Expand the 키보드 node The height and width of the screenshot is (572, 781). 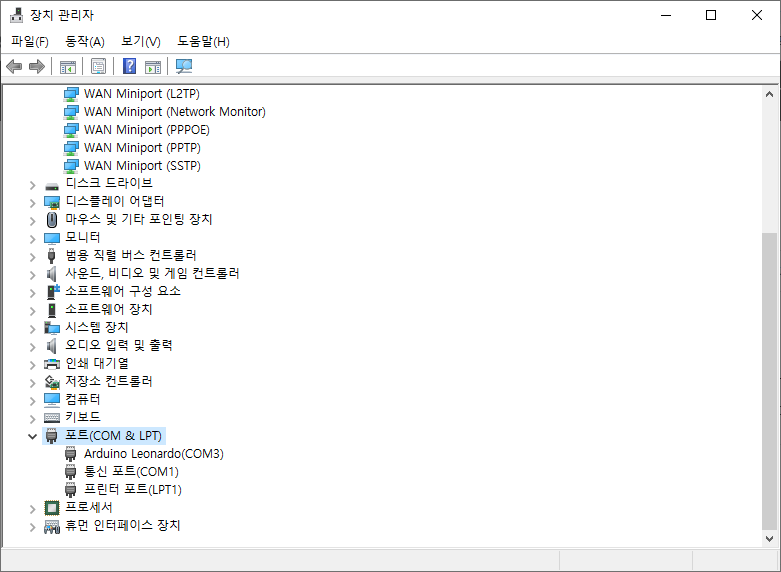(x=32, y=419)
